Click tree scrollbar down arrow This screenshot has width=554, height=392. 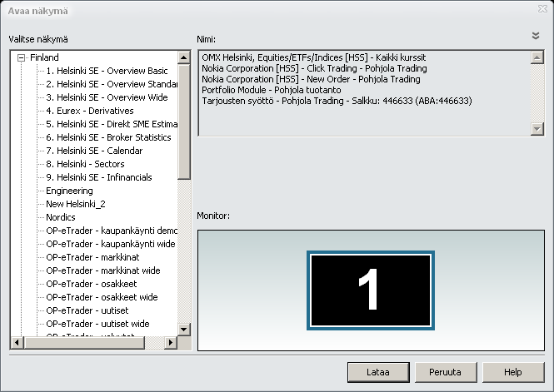(184, 330)
